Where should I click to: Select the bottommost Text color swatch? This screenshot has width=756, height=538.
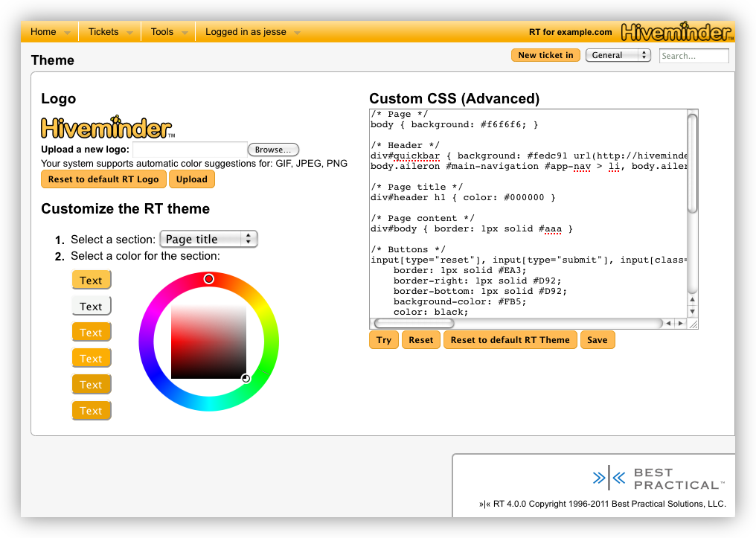coord(91,410)
